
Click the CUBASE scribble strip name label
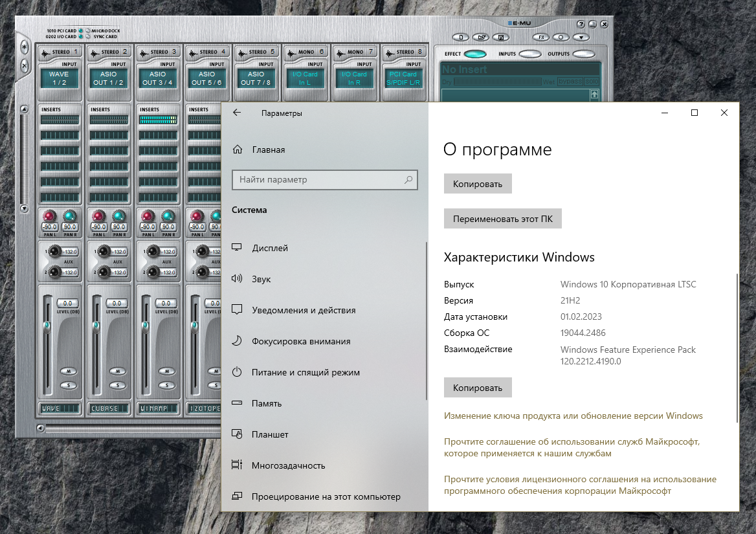click(x=109, y=408)
